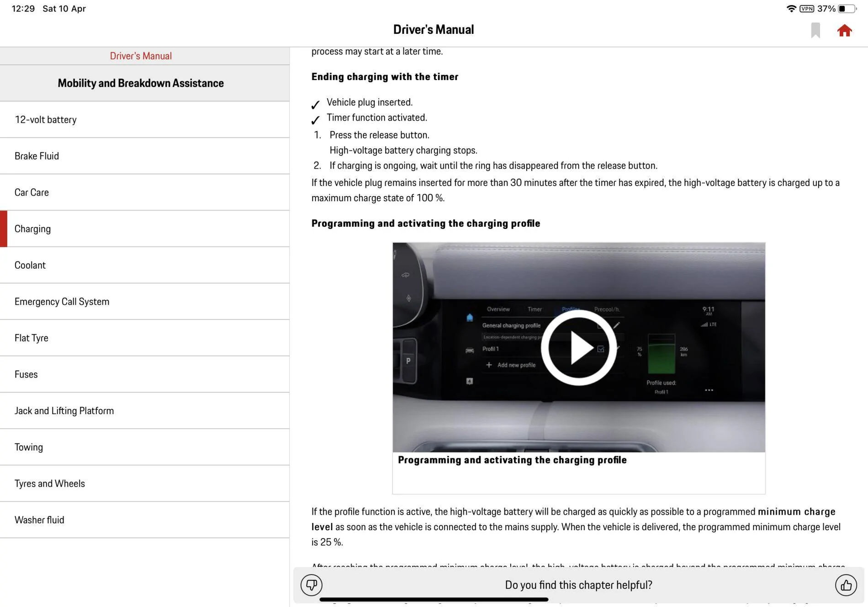Go to home via the red house icon

844,31
